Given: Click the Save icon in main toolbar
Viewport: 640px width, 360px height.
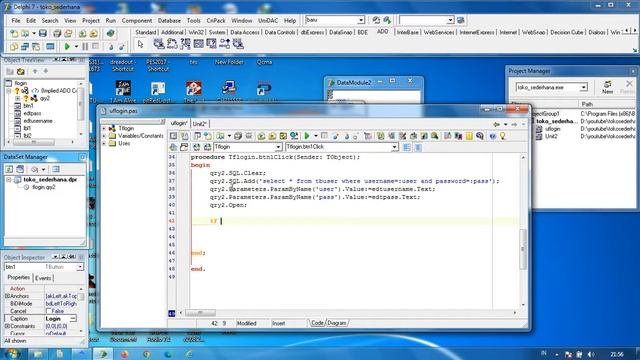Looking at the screenshot, I should pyautogui.click(x=42, y=33).
